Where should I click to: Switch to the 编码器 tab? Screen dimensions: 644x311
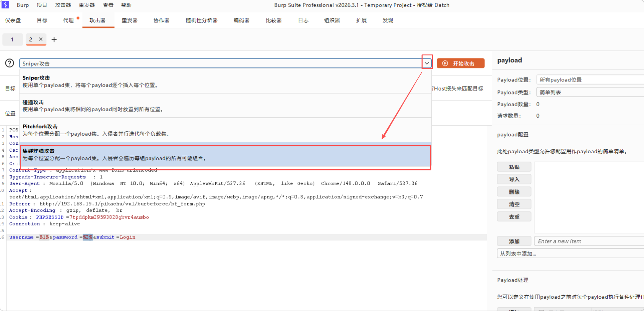click(241, 20)
